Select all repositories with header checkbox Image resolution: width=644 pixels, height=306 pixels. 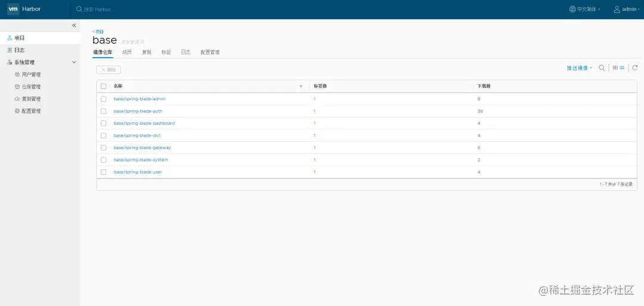coord(104,86)
